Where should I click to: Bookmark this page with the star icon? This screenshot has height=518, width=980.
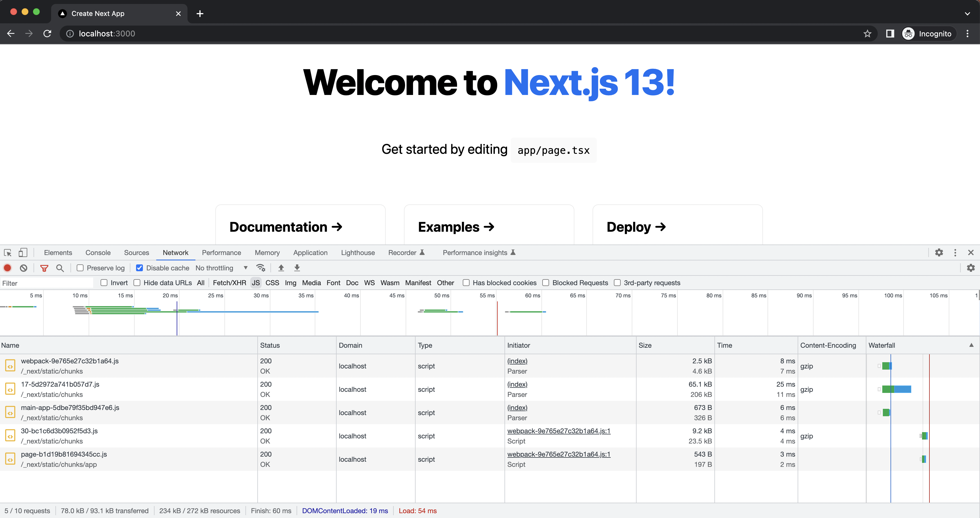point(867,34)
